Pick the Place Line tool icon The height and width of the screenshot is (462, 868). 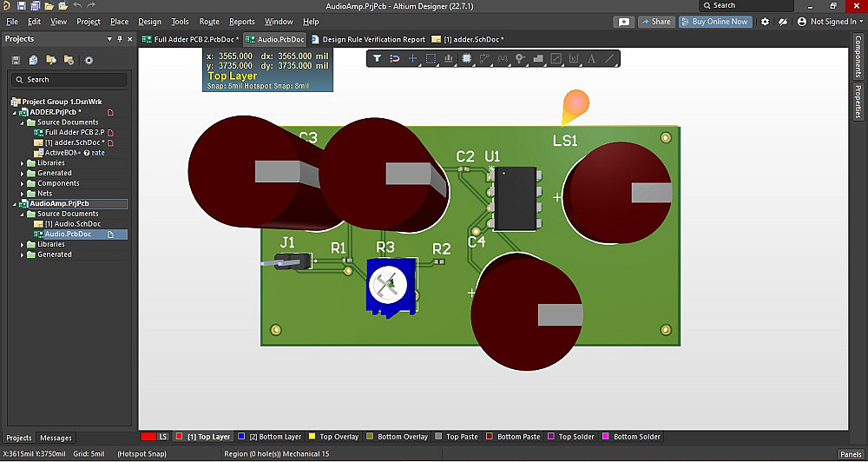click(609, 58)
